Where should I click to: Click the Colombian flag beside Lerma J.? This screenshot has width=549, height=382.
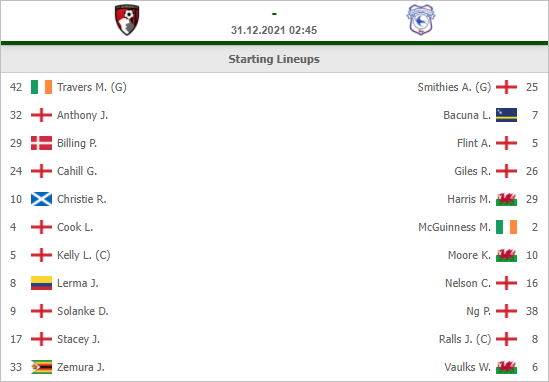(41, 283)
